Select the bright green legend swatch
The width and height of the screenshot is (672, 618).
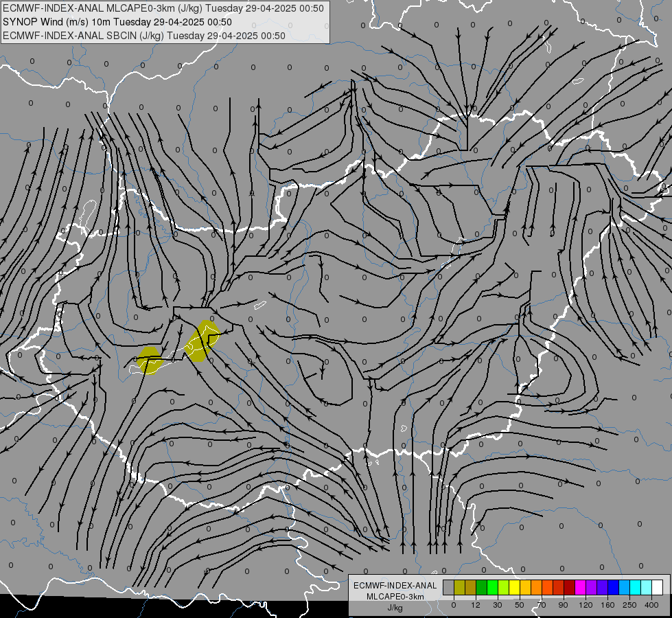(492, 587)
